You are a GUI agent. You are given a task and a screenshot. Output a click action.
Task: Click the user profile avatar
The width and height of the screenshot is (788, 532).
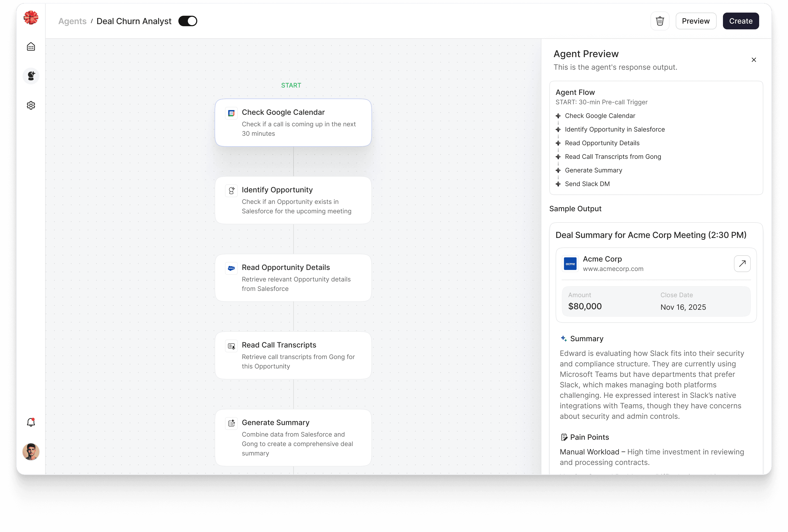click(x=31, y=452)
